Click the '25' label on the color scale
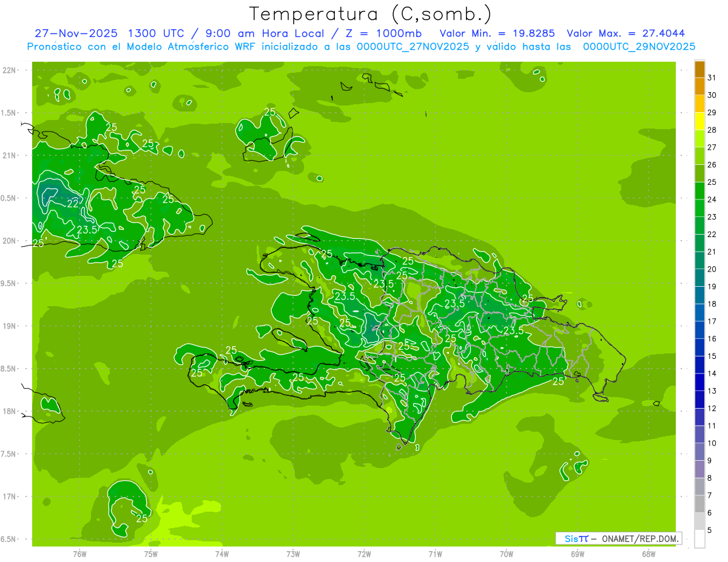728x562 pixels. pos(712,182)
